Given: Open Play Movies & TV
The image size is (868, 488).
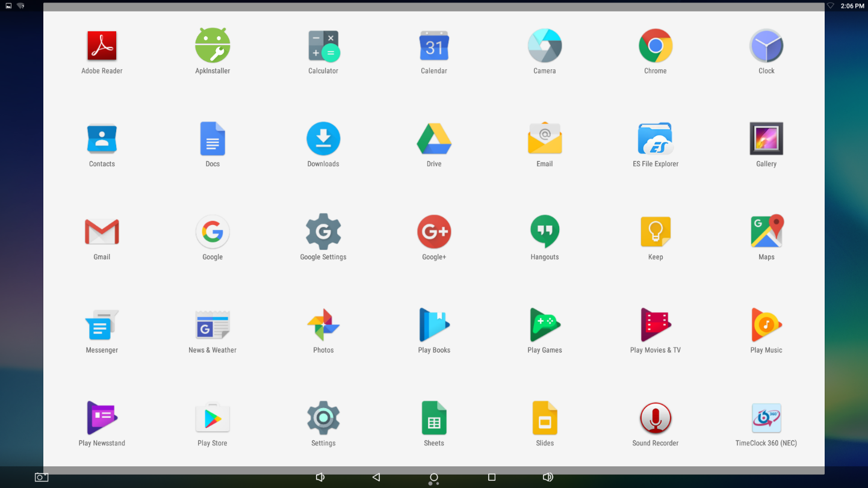Looking at the screenshot, I should click(656, 326).
